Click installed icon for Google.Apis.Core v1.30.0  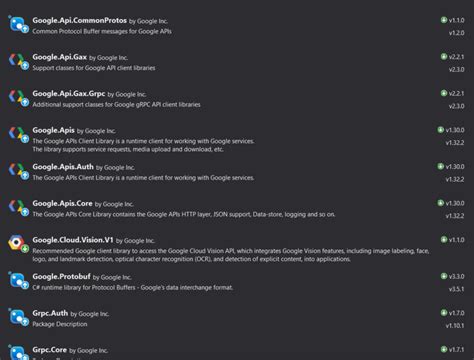[440, 203]
